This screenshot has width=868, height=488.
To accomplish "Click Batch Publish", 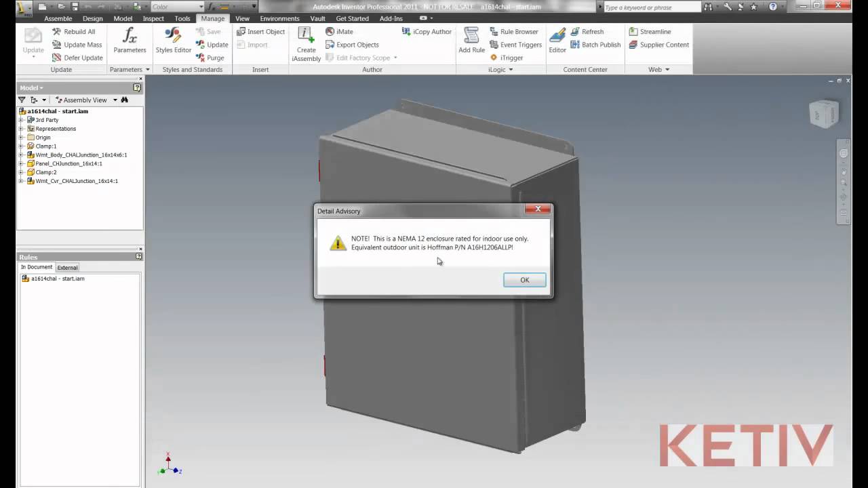I will 595,45.
